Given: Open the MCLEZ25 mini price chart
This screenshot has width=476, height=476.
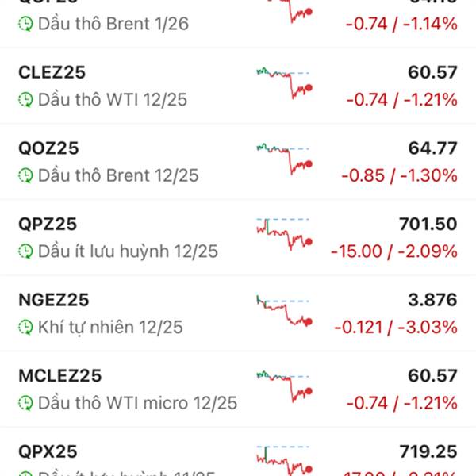Looking at the screenshot, I should point(284,385).
